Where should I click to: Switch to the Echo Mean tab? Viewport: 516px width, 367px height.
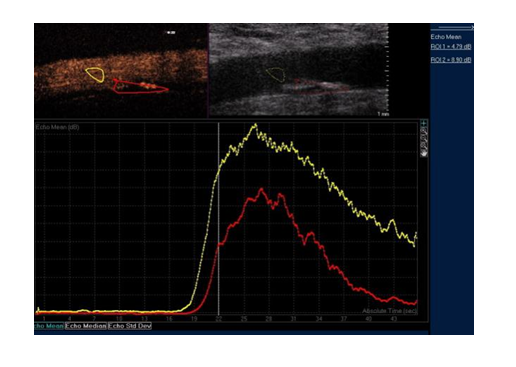pyautogui.click(x=49, y=326)
